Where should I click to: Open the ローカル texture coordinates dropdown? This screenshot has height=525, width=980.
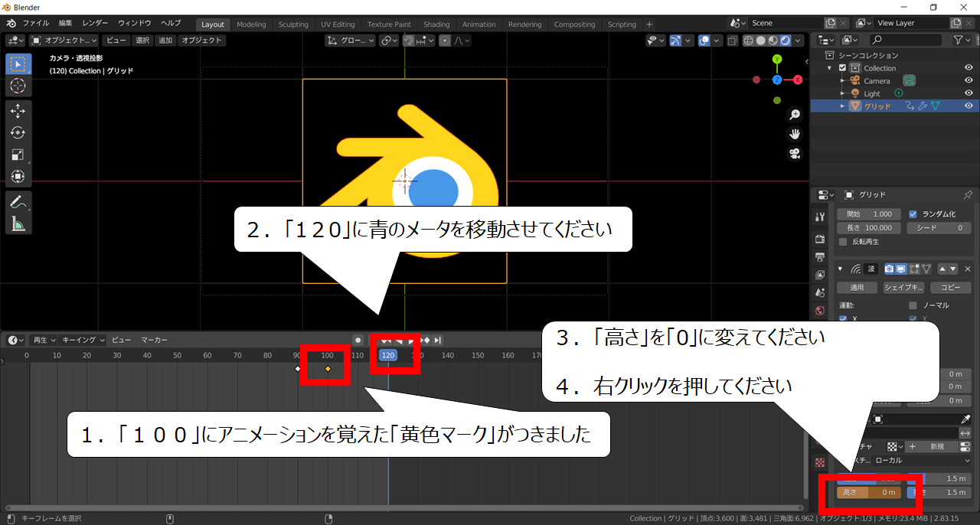(x=922, y=461)
